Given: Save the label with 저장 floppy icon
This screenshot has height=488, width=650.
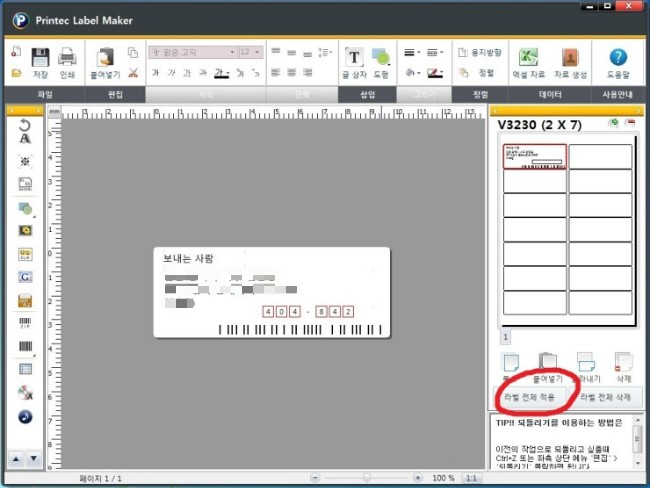Looking at the screenshot, I should click(x=40, y=63).
